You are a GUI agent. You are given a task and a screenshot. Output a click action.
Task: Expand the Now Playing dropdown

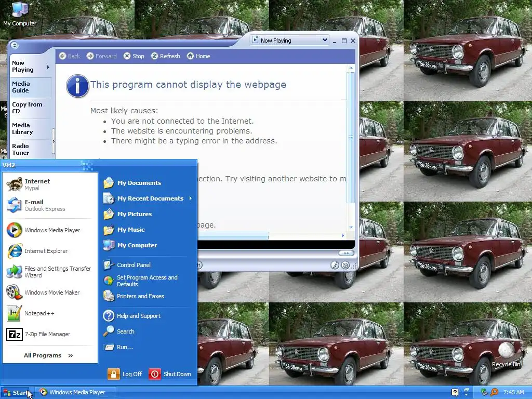325,41
